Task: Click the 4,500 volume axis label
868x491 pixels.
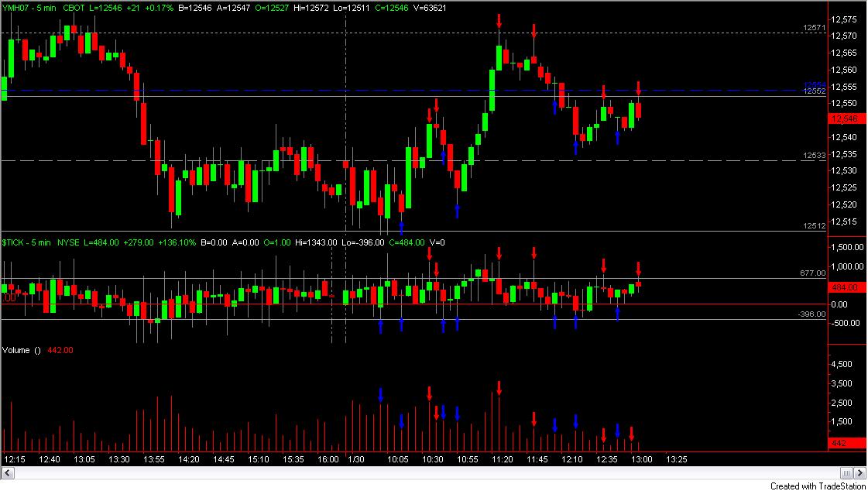Action: tap(842, 364)
